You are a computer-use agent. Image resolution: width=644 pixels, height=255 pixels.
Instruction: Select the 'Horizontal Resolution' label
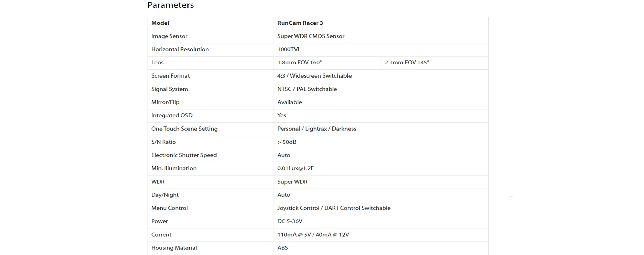[x=180, y=49]
